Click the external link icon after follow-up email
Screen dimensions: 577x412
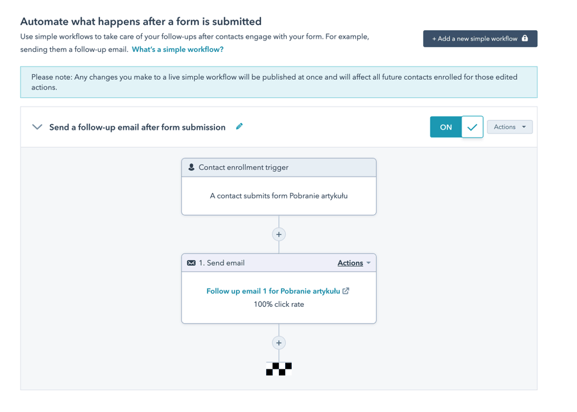346,291
